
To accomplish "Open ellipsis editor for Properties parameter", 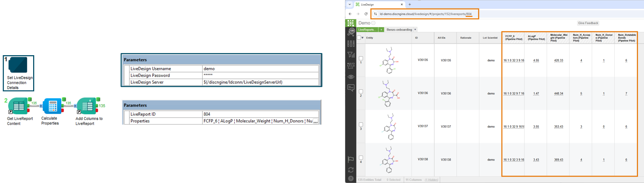I will click(315, 121).
